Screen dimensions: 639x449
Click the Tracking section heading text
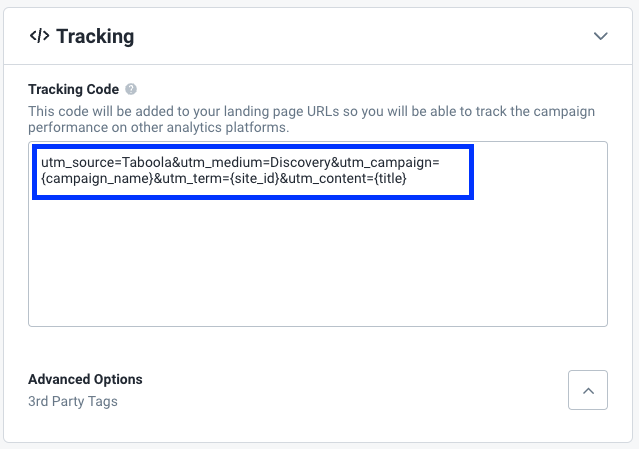pyautogui.click(x=95, y=36)
